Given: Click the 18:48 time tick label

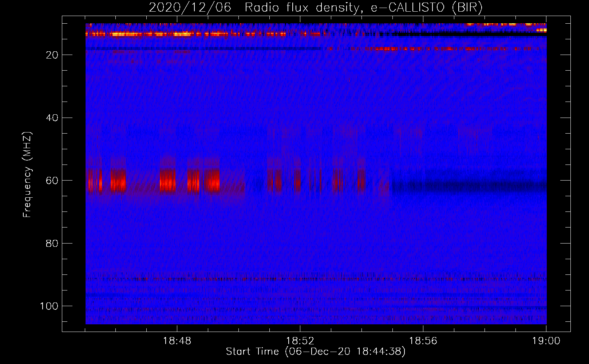Looking at the screenshot, I should [177, 341].
